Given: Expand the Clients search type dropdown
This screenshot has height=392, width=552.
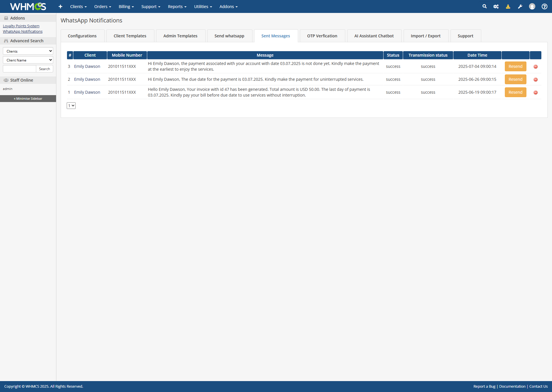Looking at the screenshot, I should [x=28, y=51].
